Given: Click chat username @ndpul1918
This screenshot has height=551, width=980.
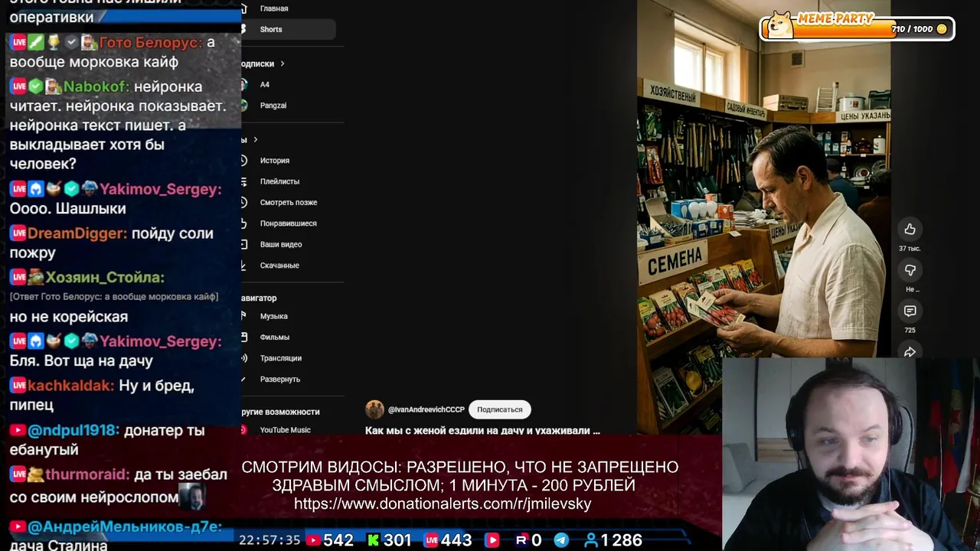Looking at the screenshot, I should click(x=73, y=431).
